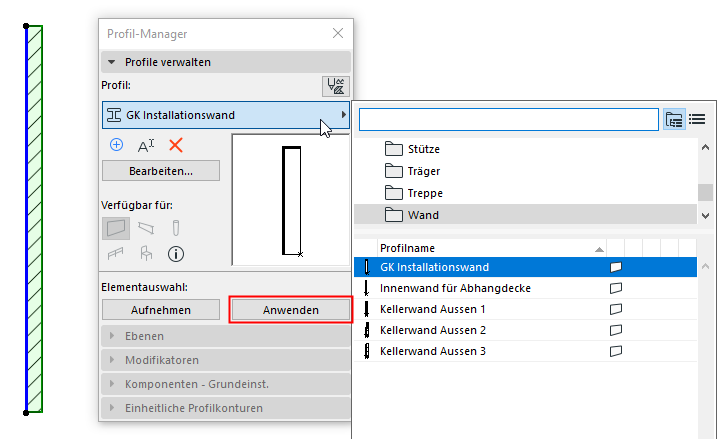Click the info icon under Verfügbar für

(x=176, y=253)
